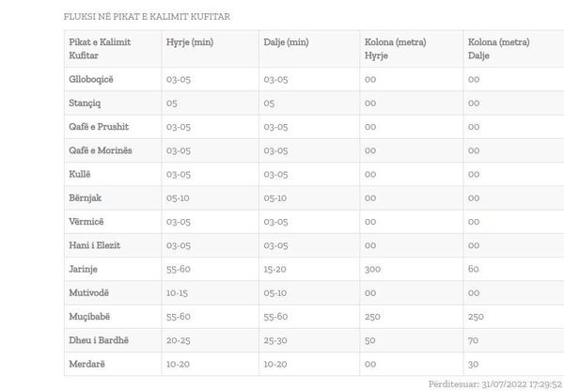Click Muçibabë exit column value 250
The image size is (564, 392).
pos(476,317)
